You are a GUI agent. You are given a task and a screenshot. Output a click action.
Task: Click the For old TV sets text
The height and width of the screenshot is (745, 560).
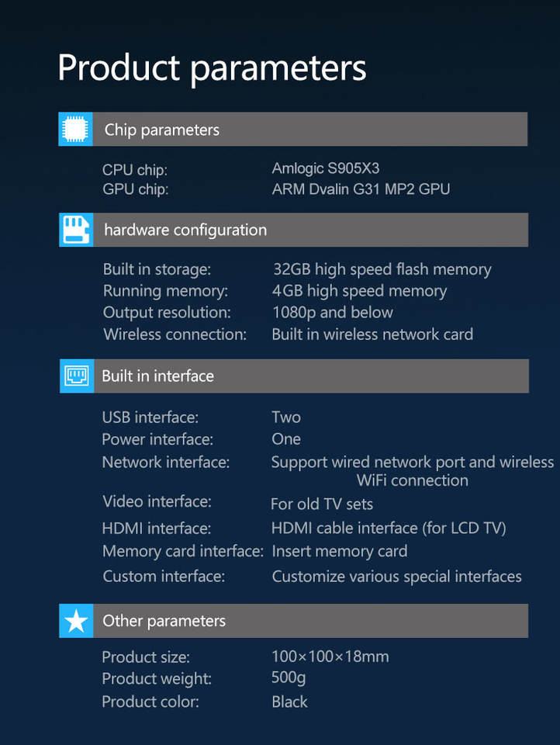pyautogui.click(x=321, y=504)
